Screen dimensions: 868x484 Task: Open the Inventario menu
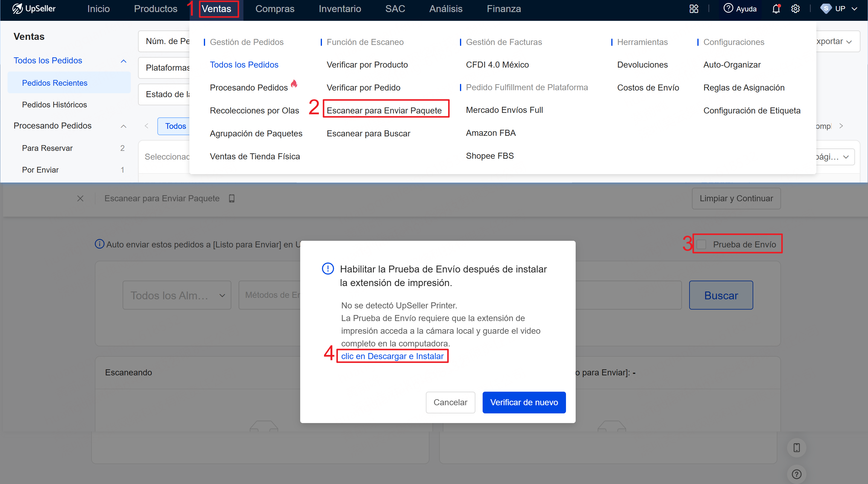pos(340,9)
